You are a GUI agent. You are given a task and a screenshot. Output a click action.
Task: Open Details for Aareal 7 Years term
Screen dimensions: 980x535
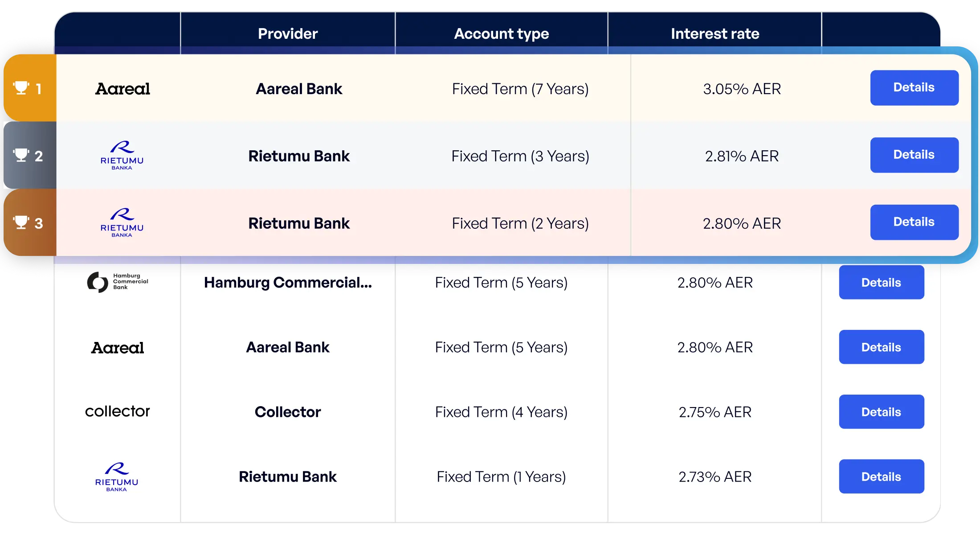(914, 88)
